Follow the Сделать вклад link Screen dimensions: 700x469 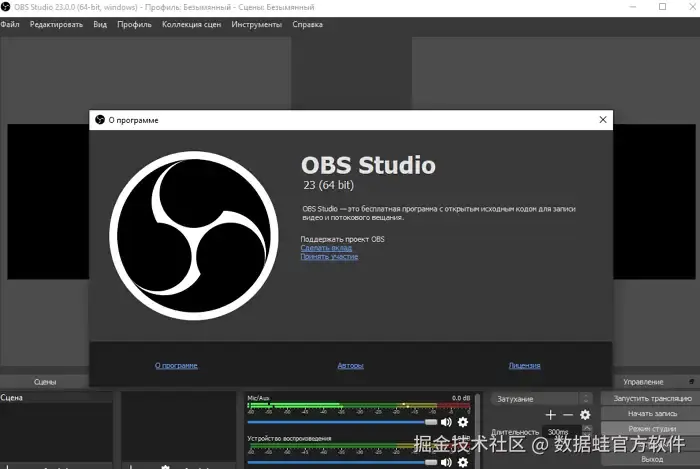pos(326,248)
